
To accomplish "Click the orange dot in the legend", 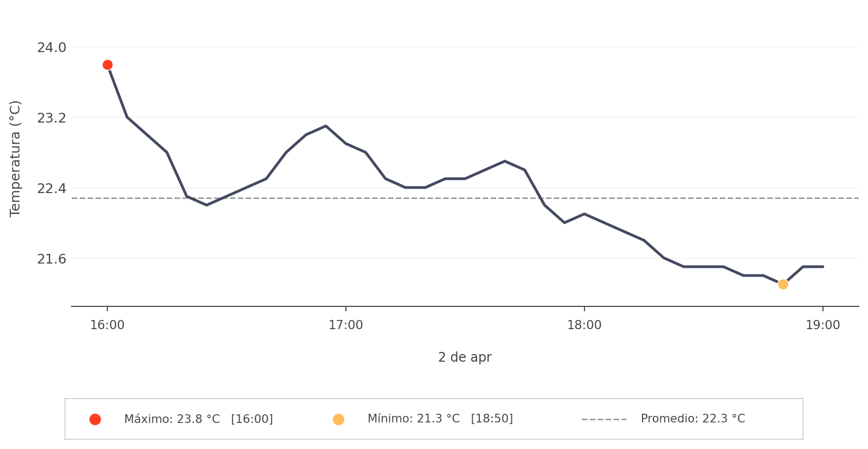I will [x=338, y=419].
